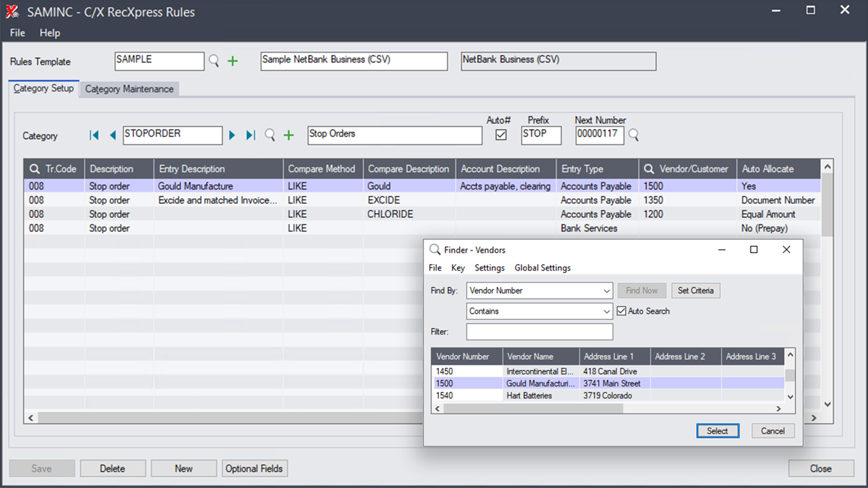Open Global Settings menu in Finder
Screen dimensions: 868x488
click(542, 268)
